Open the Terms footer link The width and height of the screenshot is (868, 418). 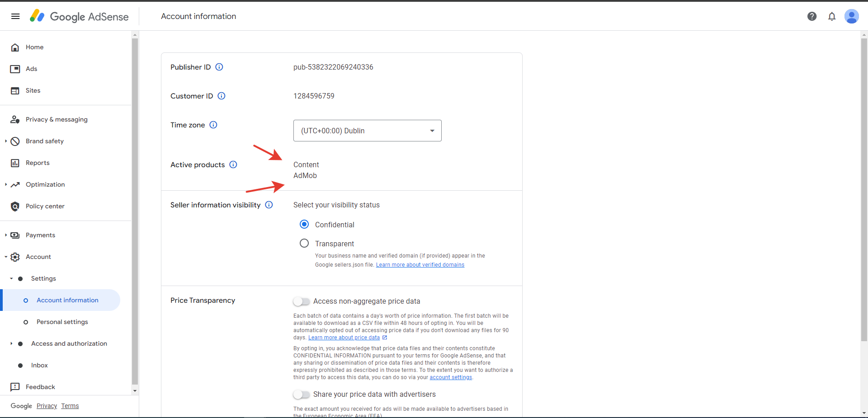coord(70,406)
